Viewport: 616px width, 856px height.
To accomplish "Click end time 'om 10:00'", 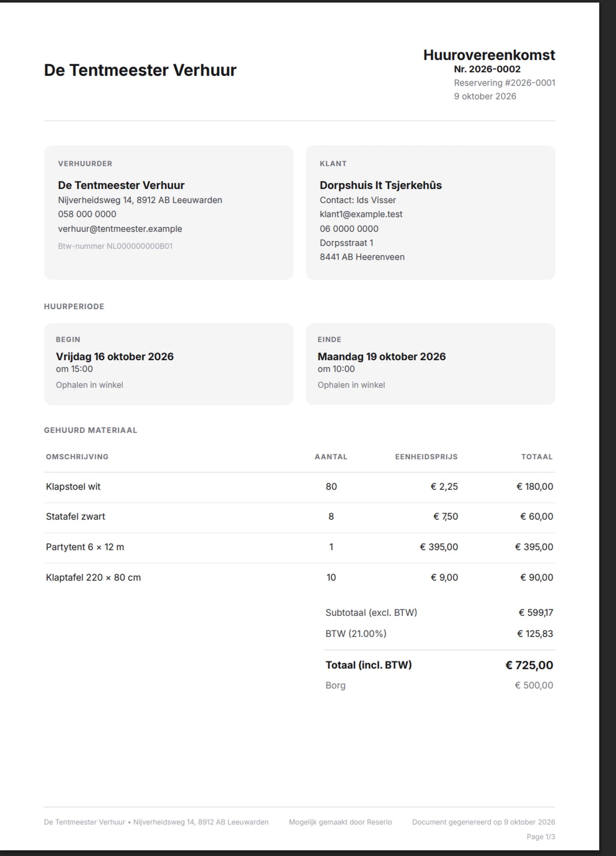I will tap(336, 369).
